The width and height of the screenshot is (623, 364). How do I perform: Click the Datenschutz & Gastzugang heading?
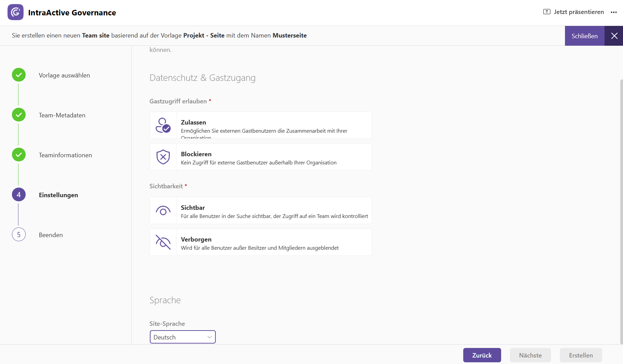(x=202, y=78)
